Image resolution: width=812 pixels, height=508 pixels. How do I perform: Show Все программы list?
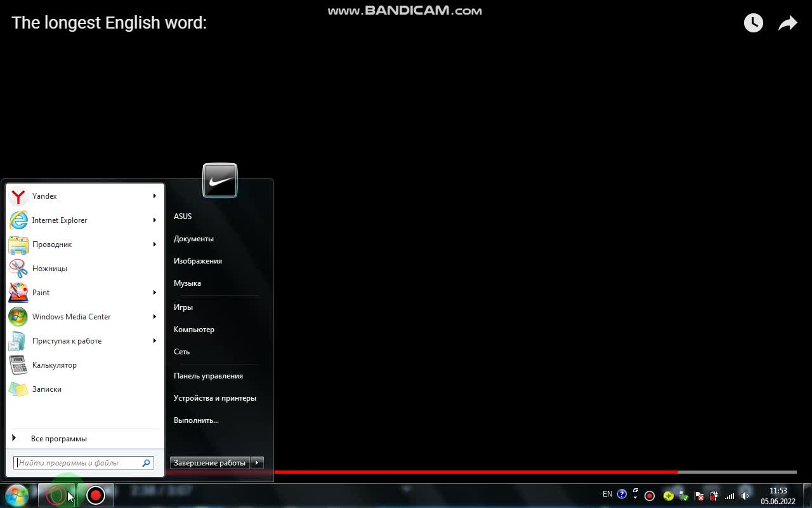(85, 439)
